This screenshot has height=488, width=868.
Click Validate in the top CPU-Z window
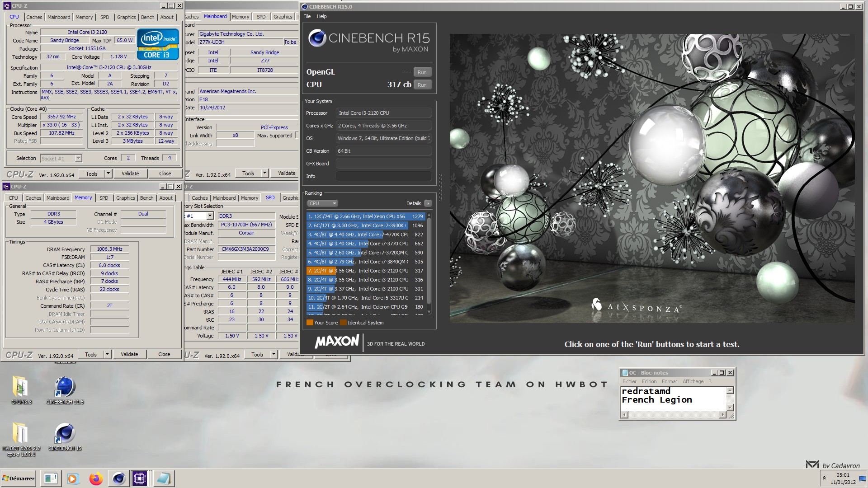pos(130,174)
